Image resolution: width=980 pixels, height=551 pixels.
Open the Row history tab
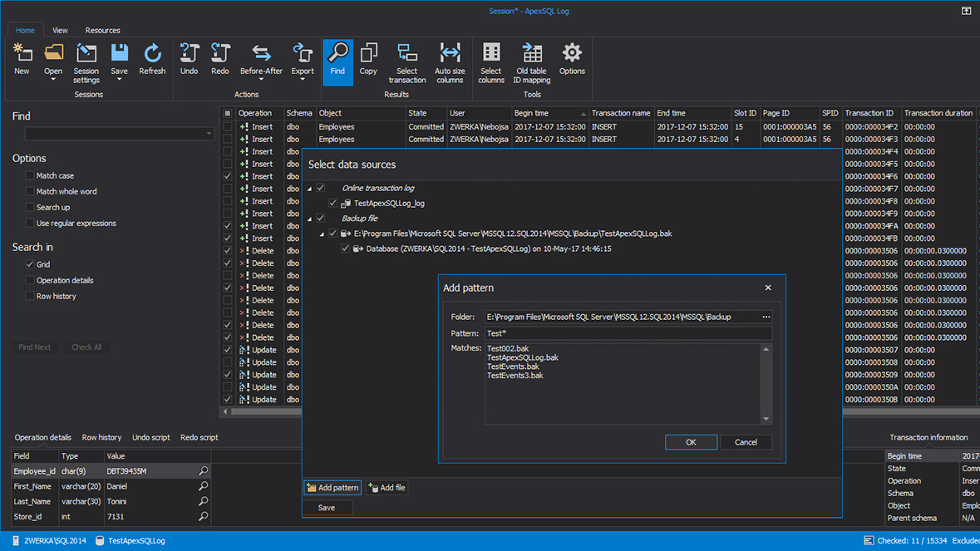tap(101, 437)
